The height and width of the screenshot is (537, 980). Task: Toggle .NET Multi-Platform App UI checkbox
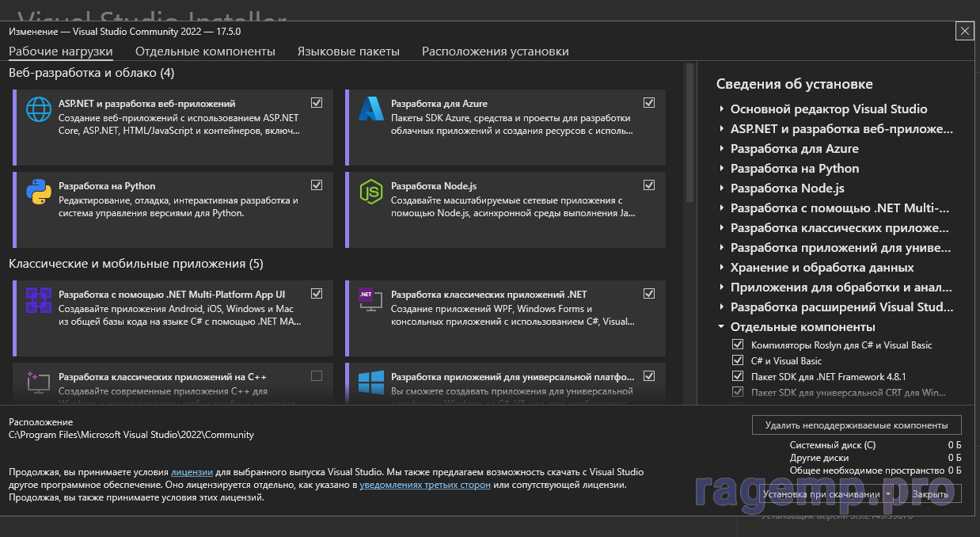point(317,293)
